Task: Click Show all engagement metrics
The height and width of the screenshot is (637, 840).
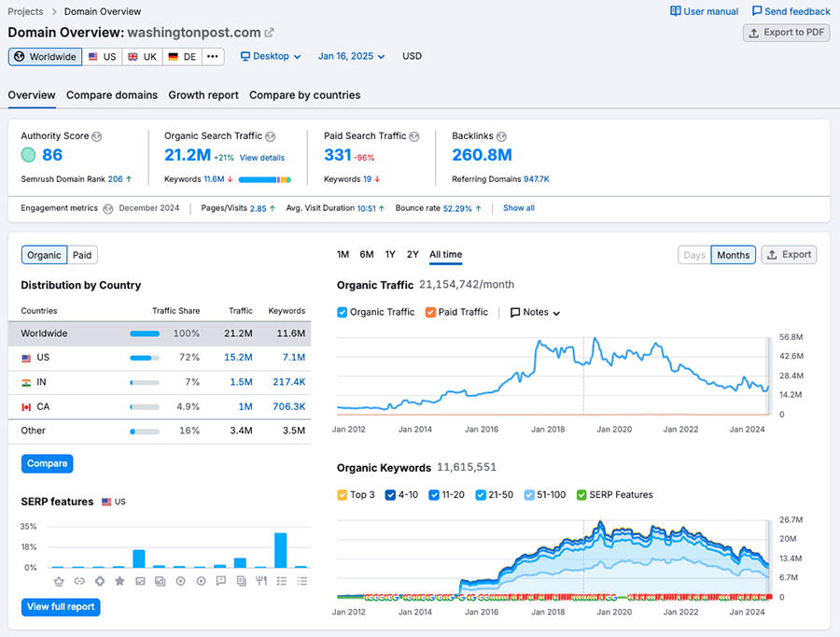Action: point(519,208)
